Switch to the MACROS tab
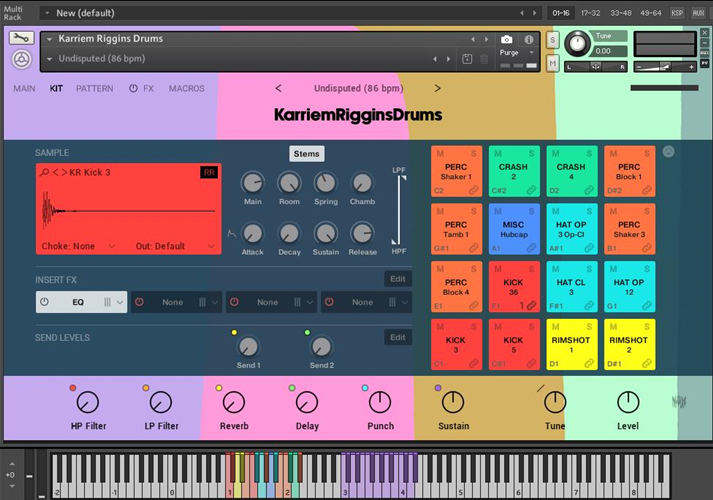This screenshot has width=713, height=500. pos(186,89)
